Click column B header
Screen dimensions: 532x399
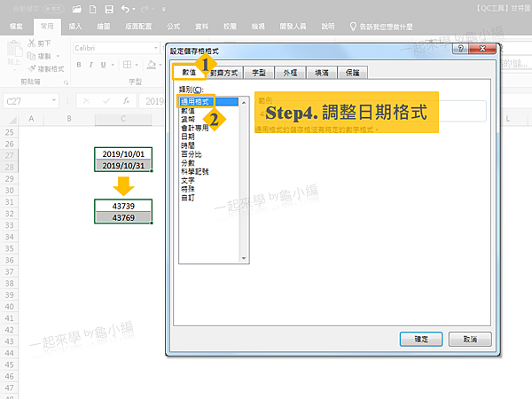[69, 119]
